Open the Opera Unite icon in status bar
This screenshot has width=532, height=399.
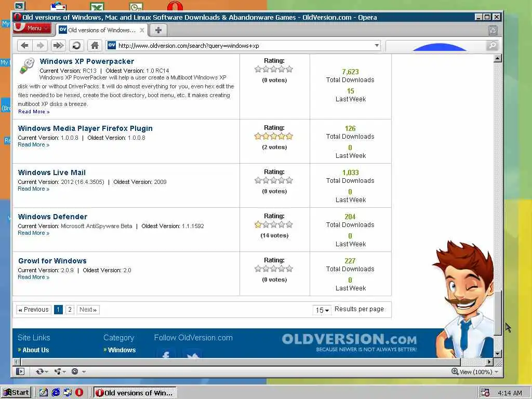pyautogui.click(x=58, y=371)
